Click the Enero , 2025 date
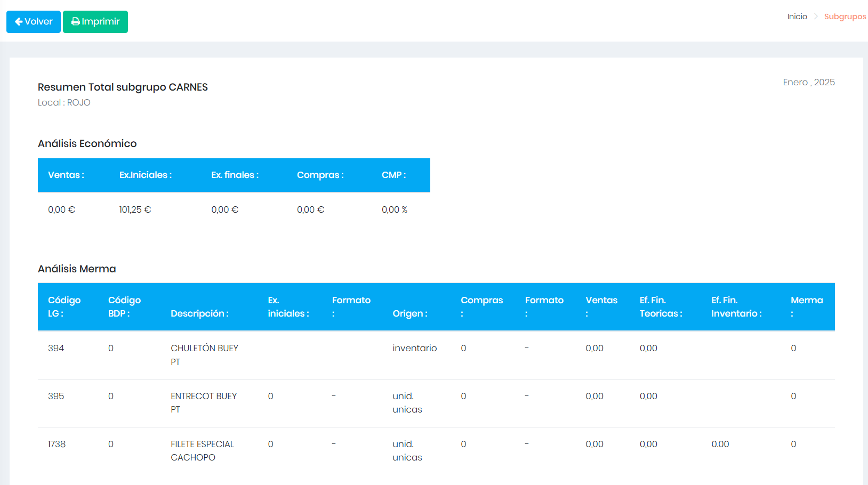868x485 pixels. click(809, 82)
